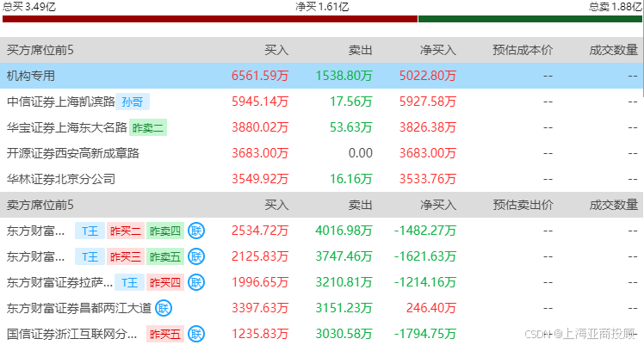Click the 1538.80万 sell amount
Screen dimensions: 644x345
point(344,76)
